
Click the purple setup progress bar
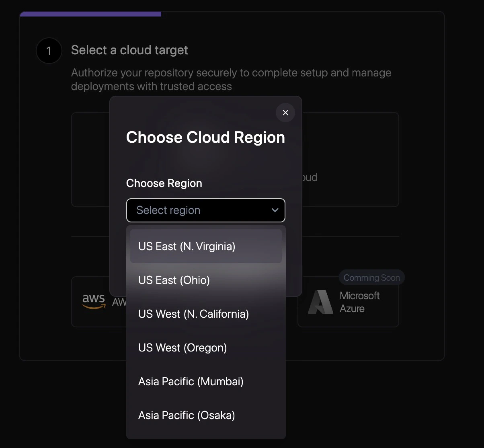pos(90,14)
